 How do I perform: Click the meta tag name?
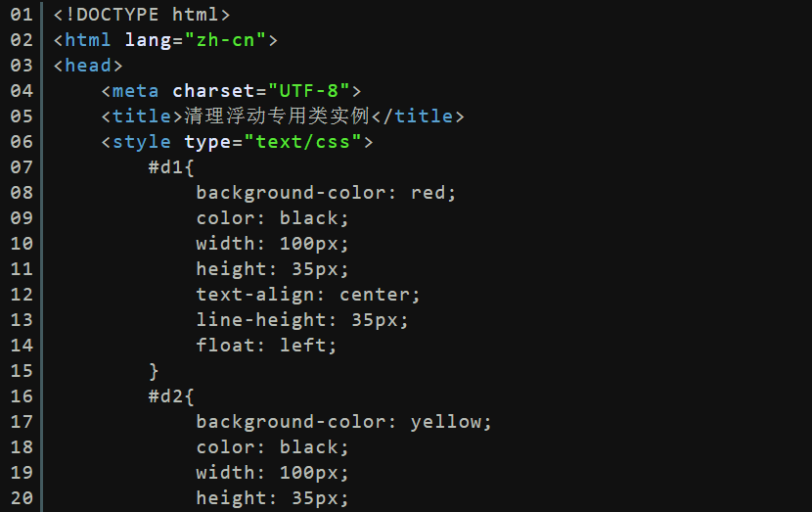pos(135,91)
